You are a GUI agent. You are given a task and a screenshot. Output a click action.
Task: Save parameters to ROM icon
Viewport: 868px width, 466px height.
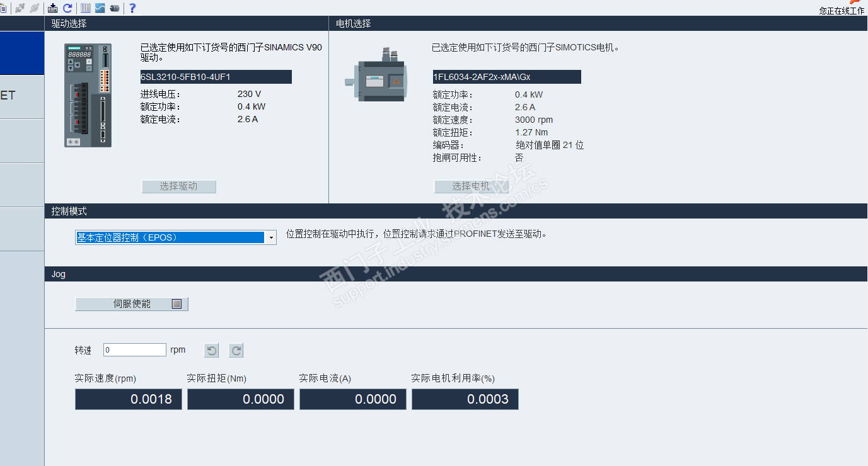[53, 8]
